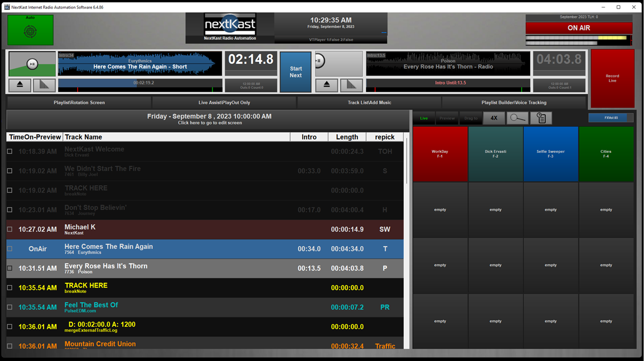Check the box on the OnAir row

pos(10,249)
